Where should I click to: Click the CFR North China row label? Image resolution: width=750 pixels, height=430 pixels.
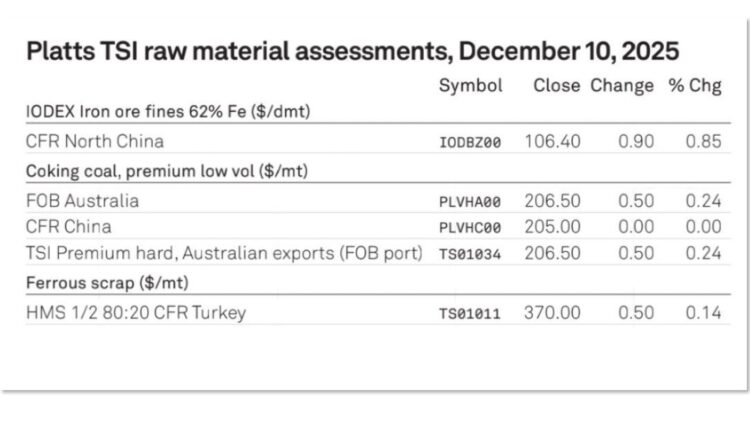pyautogui.click(x=95, y=141)
